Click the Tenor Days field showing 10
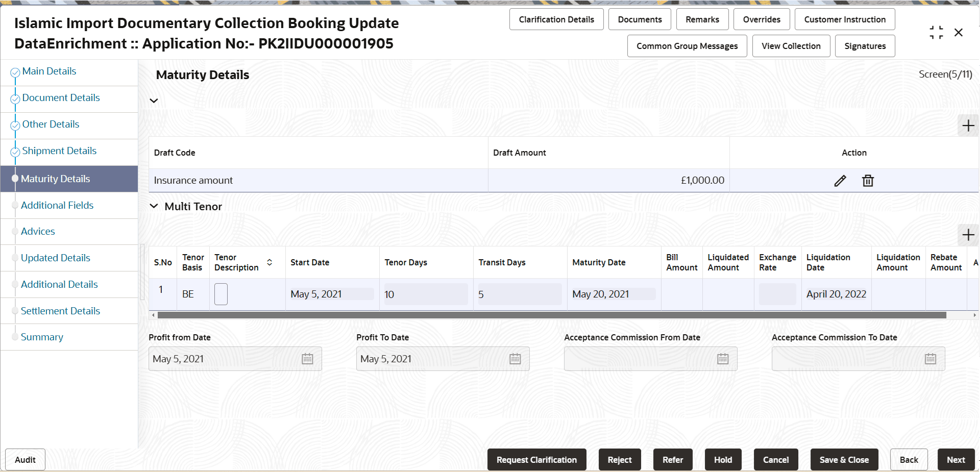 click(x=426, y=294)
